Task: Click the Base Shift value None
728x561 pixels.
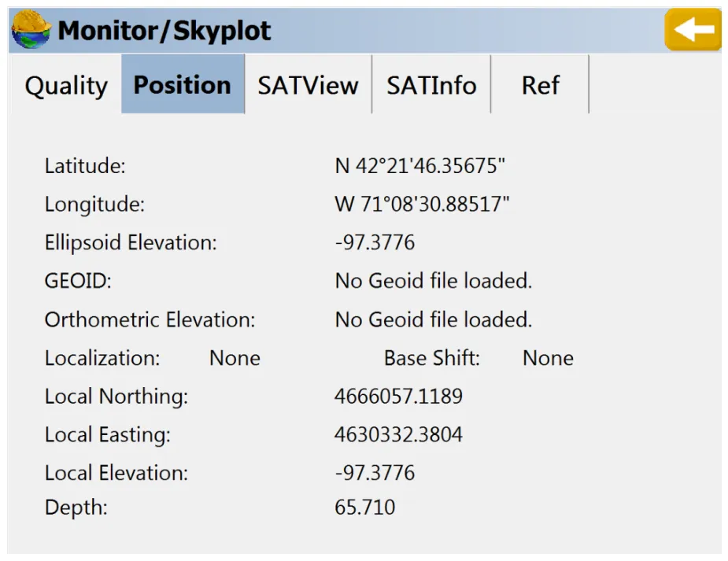Action: [x=548, y=358]
